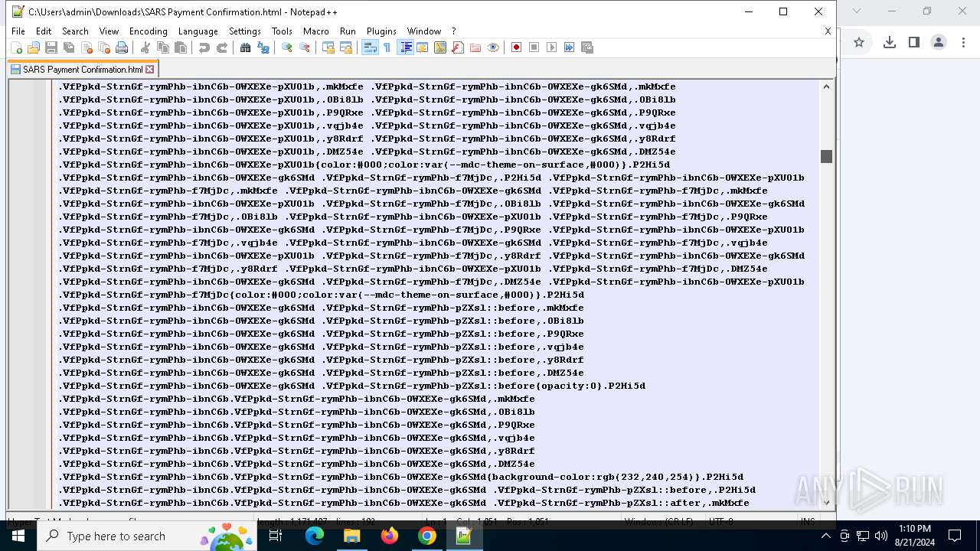Click the vertical scrollbar thumb
980x551 pixels.
[826, 156]
